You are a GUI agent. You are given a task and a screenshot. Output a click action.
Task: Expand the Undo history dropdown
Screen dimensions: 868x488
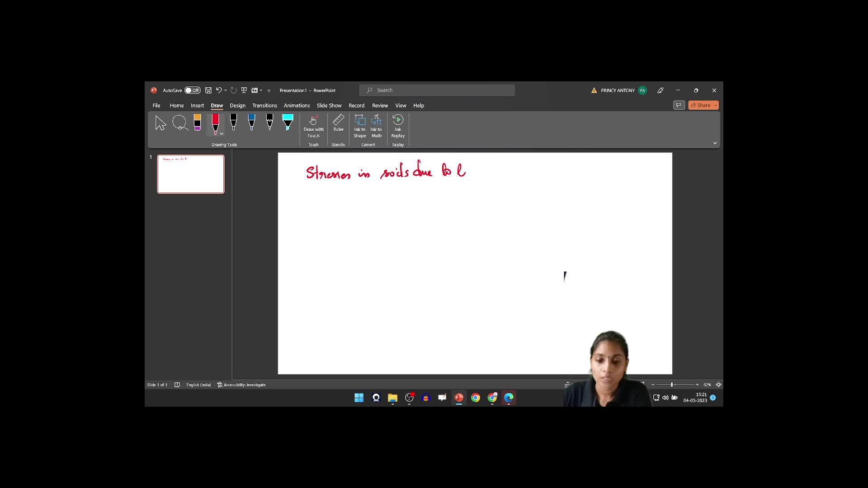click(226, 90)
